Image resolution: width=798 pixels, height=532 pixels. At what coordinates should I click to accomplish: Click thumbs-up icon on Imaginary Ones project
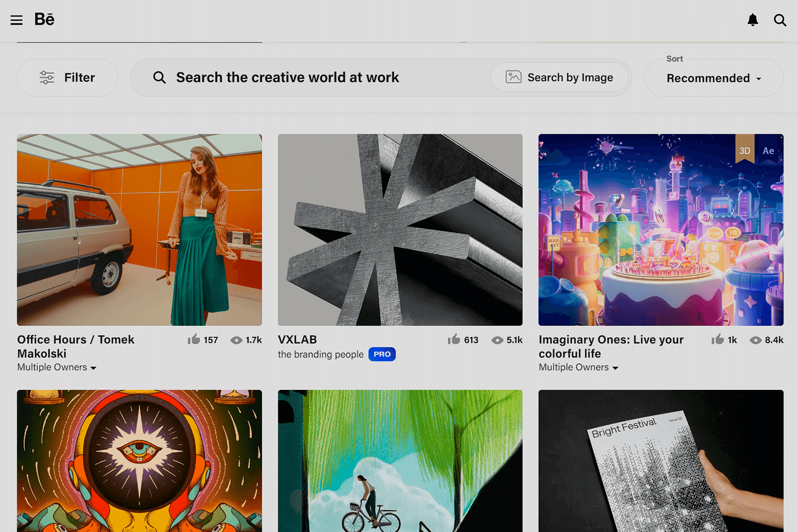pos(718,339)
